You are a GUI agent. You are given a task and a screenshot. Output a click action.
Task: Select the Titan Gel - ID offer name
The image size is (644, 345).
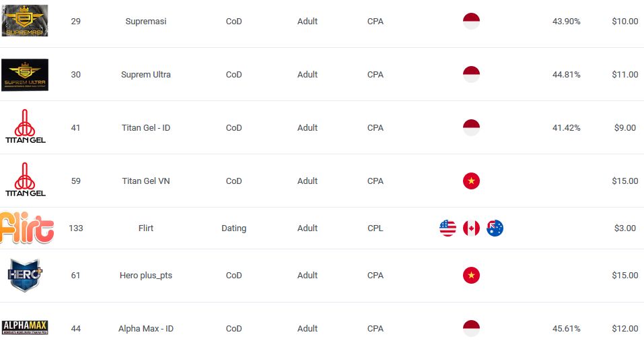[146, 128]
